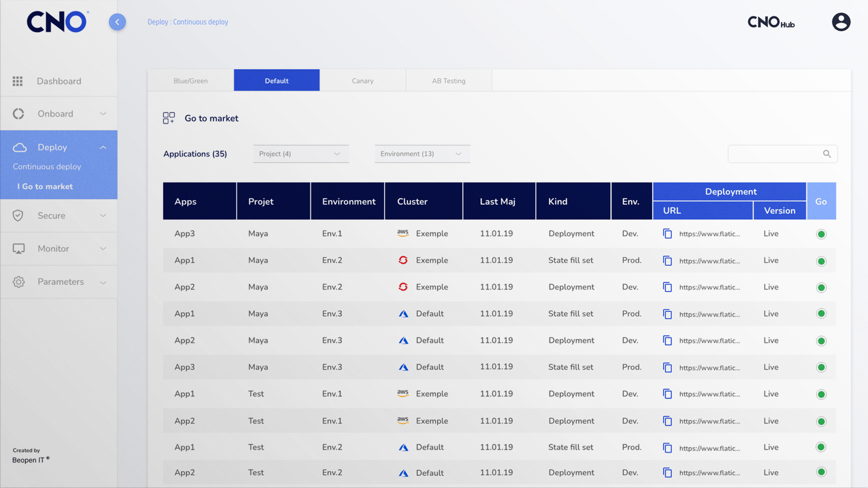Click the Monitor screen icon

[18, 249]
